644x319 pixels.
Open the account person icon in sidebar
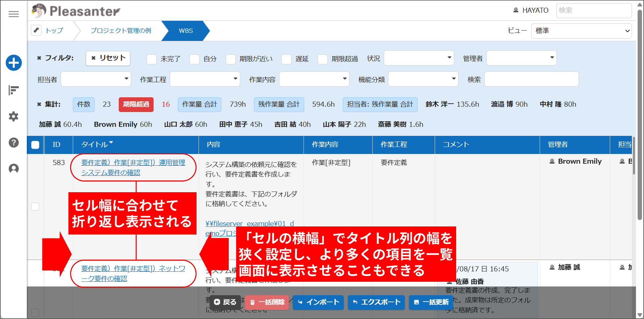click(14, 168)
